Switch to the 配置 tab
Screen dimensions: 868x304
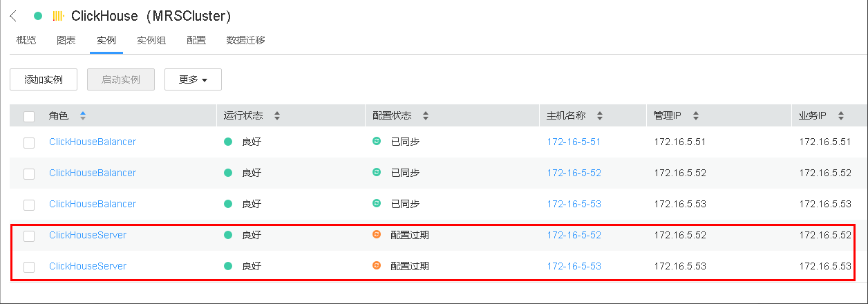point(196,40)
